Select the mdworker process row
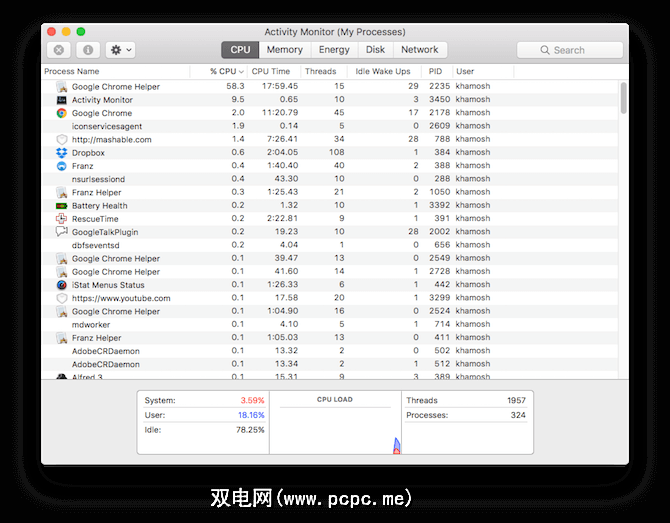670x523 pixels. click(x=330, y=325)
